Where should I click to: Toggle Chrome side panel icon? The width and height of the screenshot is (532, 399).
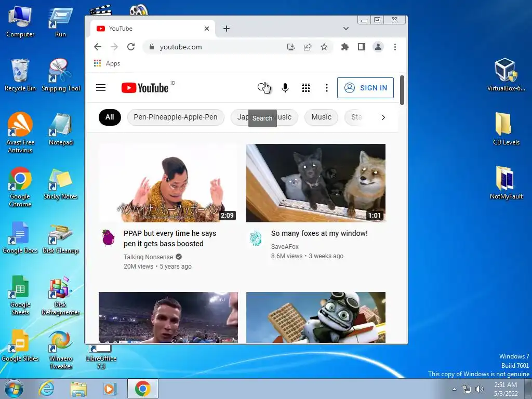coord(362,47)
